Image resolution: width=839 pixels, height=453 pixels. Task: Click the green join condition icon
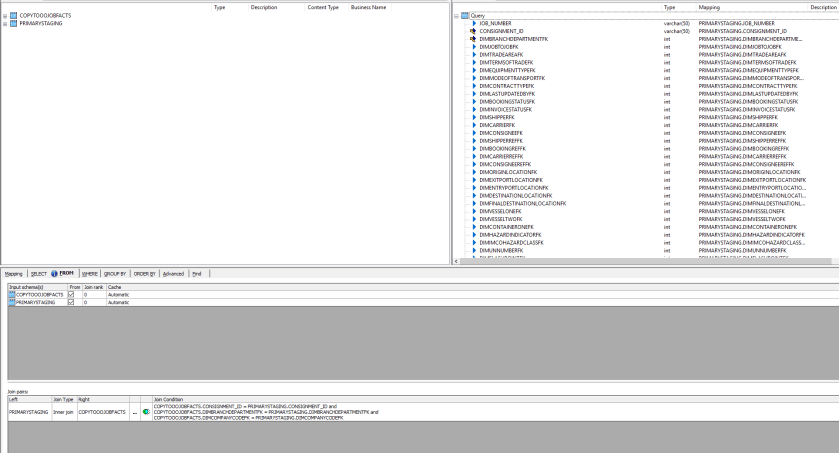pyautogui.click(x=146, y=411)
